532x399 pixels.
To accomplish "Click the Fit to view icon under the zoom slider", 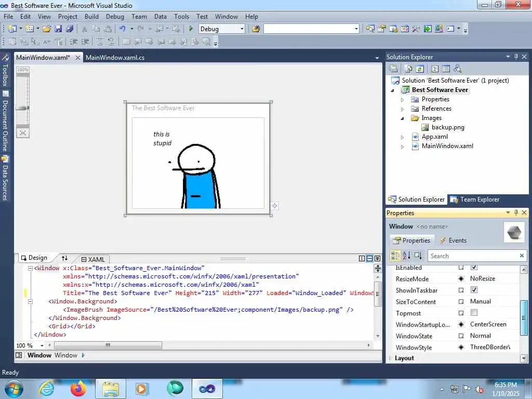I will click(23, 132).
